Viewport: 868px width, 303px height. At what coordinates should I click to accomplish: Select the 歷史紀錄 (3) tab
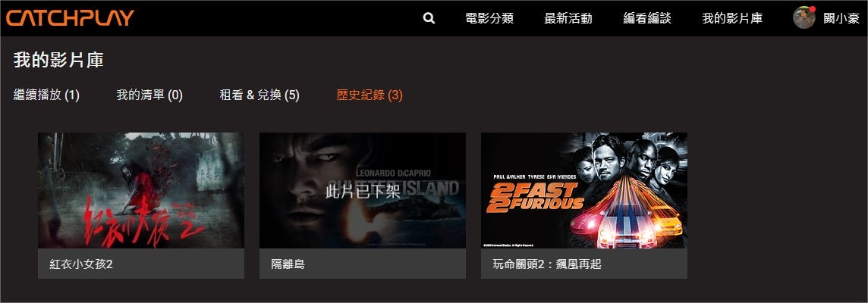(x=370, y=95)
